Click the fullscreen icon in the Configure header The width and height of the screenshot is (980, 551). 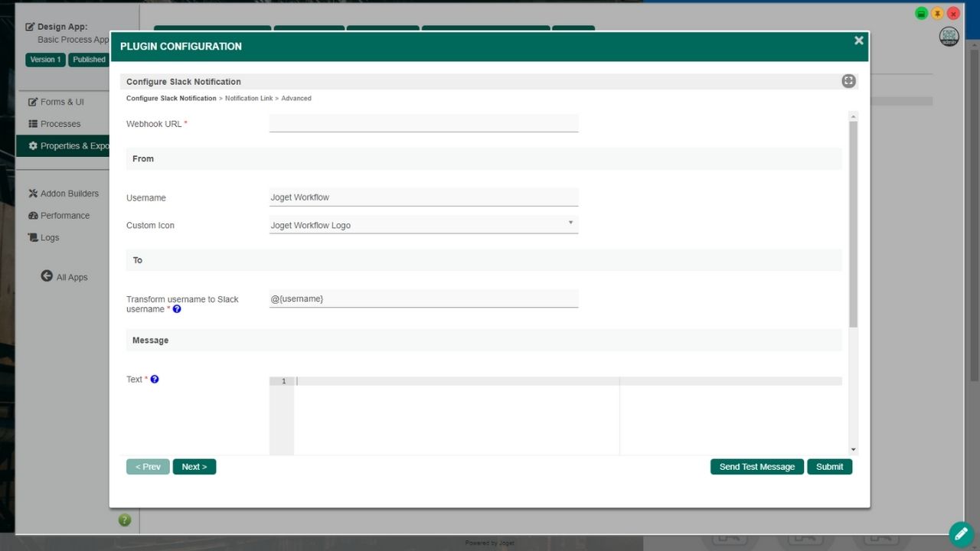pyautogui.click(x=848, y=81)
